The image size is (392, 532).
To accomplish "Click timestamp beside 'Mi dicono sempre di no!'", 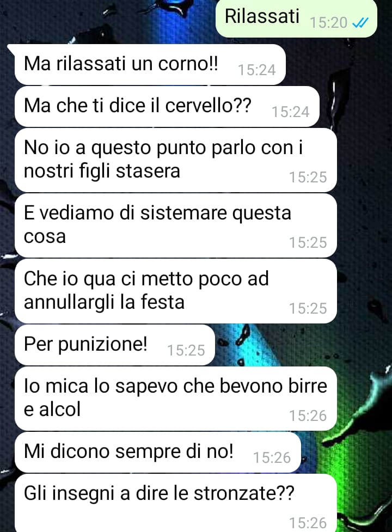I will [272, 458].
